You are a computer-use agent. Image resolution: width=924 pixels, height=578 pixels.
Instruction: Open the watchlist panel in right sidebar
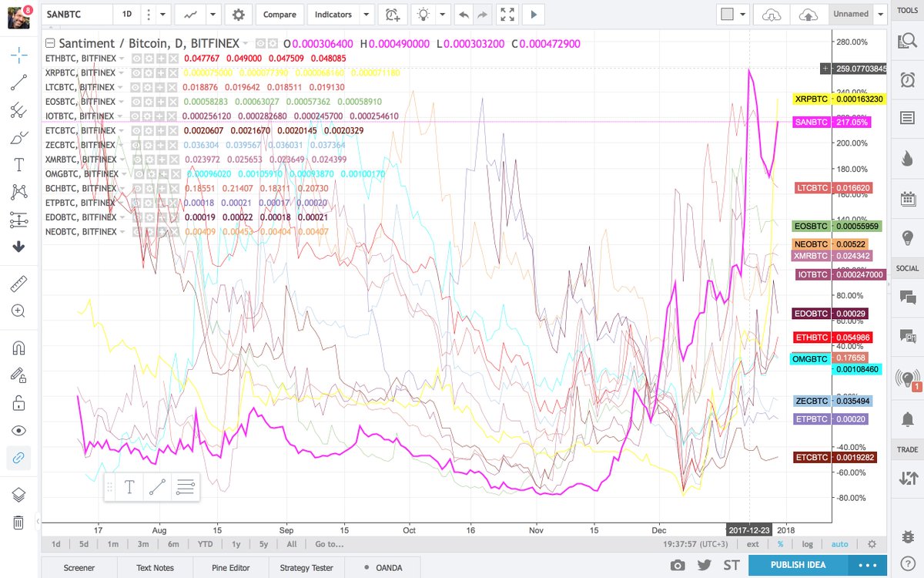907,40
